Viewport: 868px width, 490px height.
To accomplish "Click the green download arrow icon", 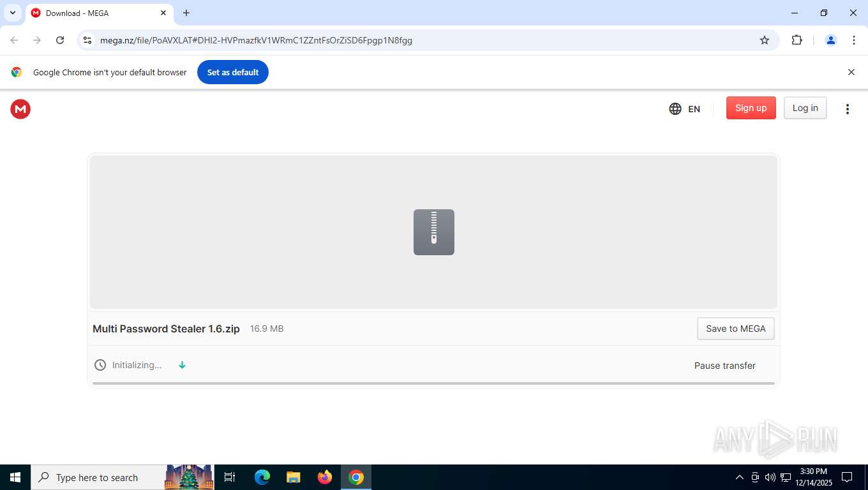I will (x=182, y=365).
